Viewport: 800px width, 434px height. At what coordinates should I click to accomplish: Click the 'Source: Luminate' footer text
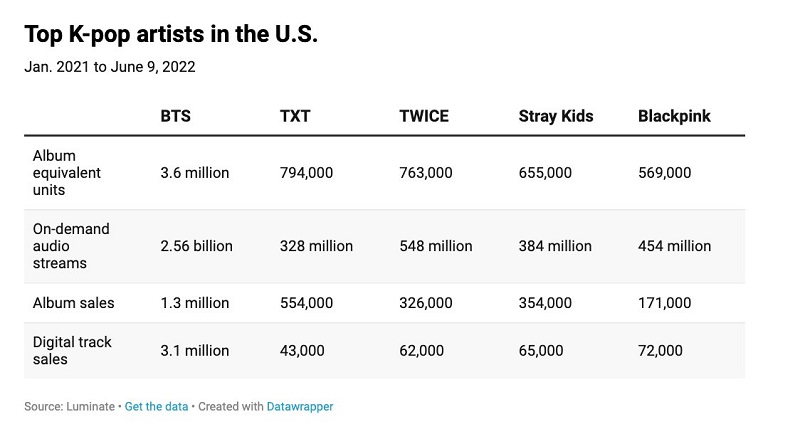click(x=69, y=406)
